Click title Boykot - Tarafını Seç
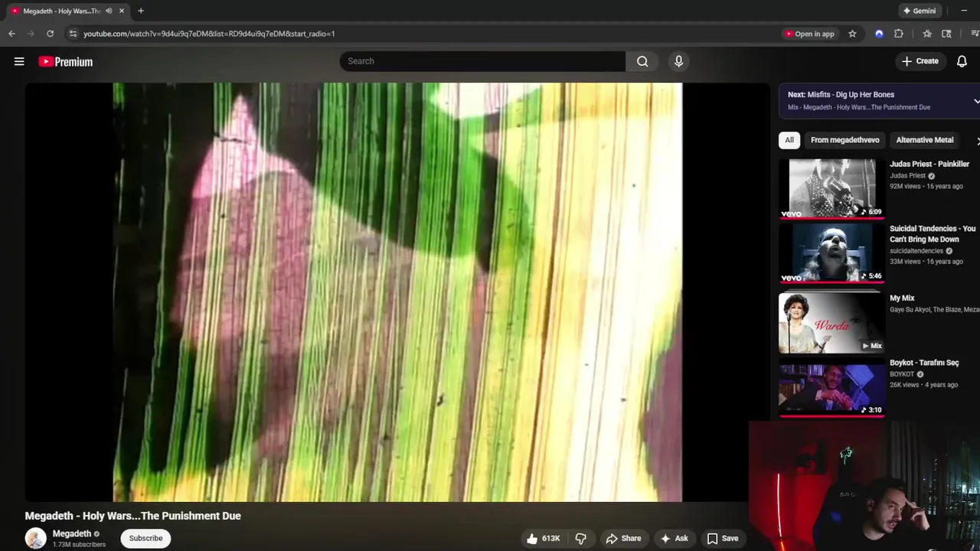Screen dimensions: 980x551 coord(924,363)
